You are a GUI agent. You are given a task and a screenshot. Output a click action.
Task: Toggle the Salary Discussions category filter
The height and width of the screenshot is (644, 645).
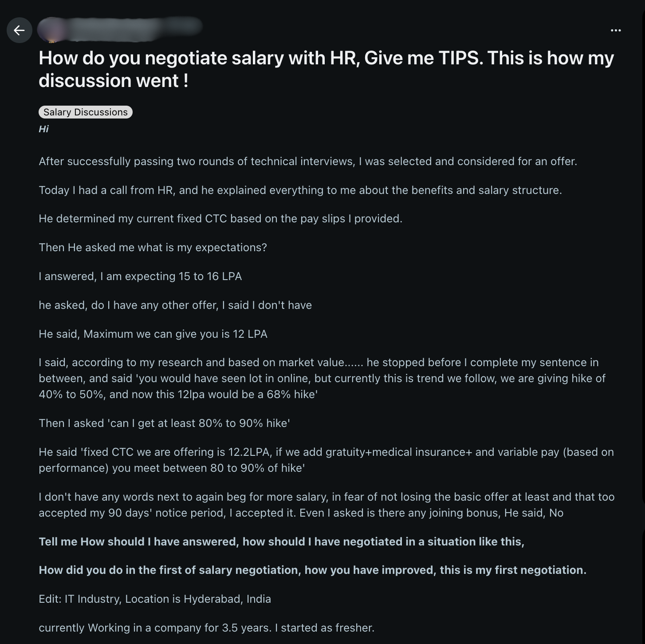tap(85, 112)
